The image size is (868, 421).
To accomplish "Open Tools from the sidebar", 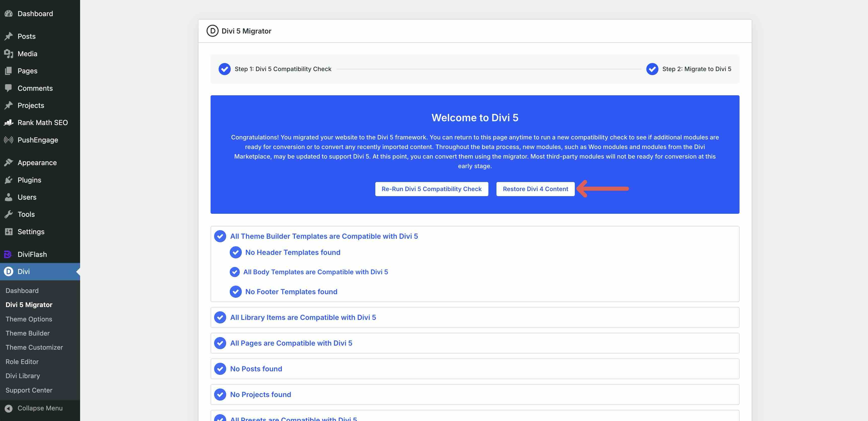I will [26, 215].
